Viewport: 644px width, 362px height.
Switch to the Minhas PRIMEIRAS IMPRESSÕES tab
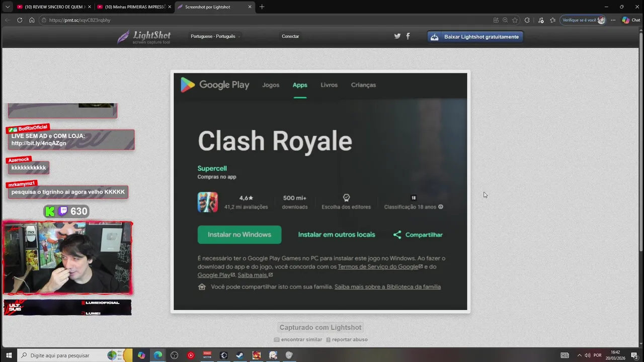(133, 7)
